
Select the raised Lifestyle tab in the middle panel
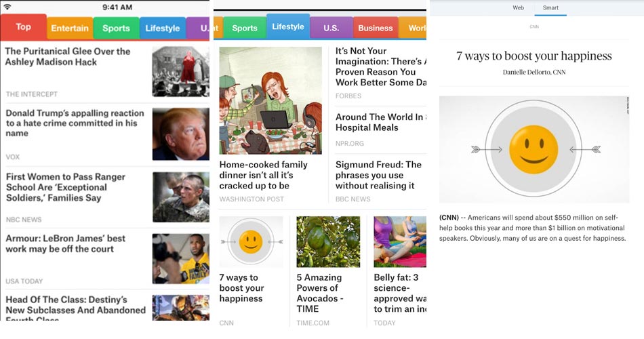(x=288, y=26)
